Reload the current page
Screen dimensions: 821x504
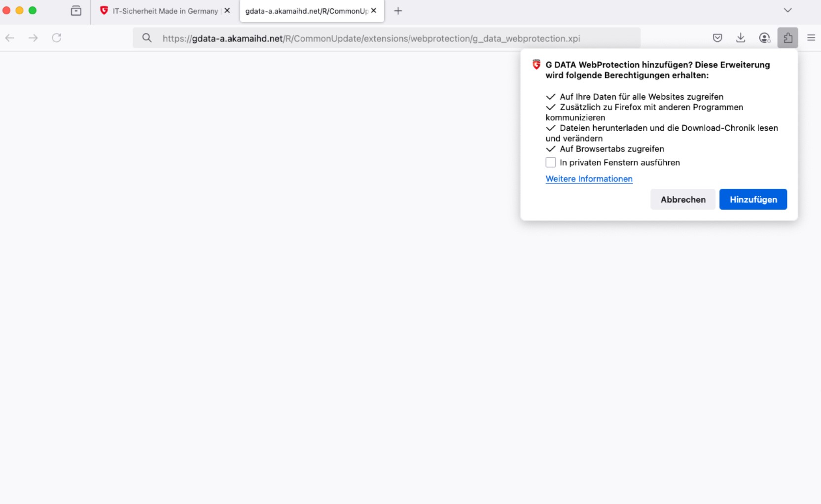tap(57, 38)
